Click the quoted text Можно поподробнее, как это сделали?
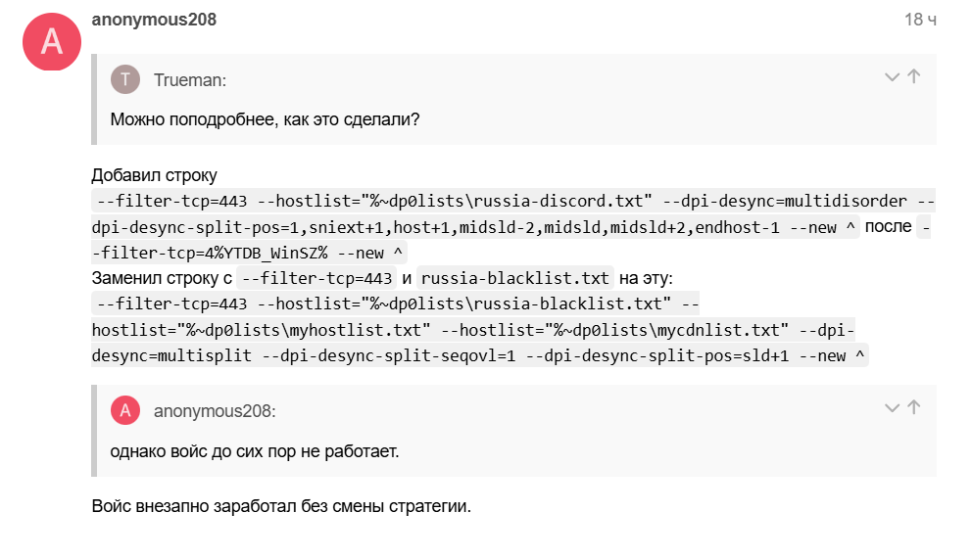 (265, 118)
